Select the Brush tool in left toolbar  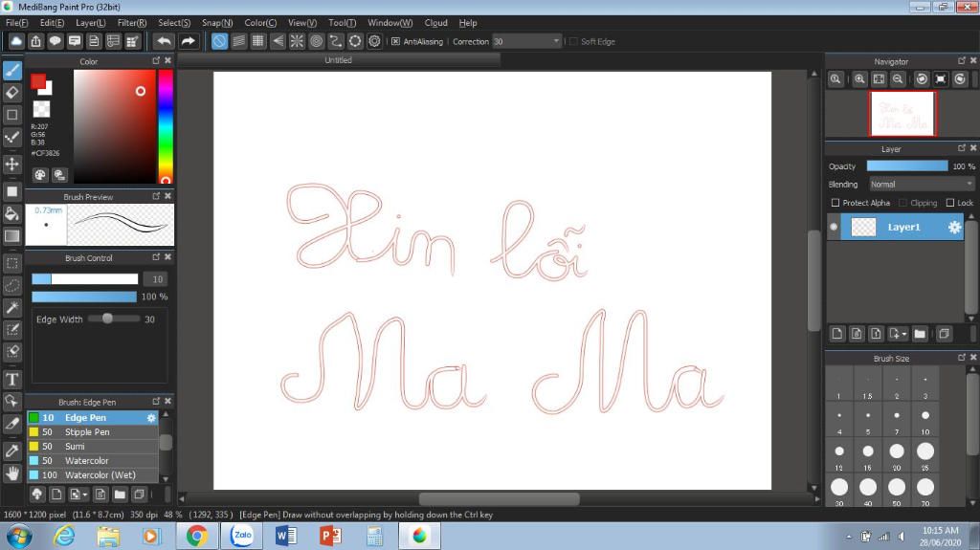11,70
